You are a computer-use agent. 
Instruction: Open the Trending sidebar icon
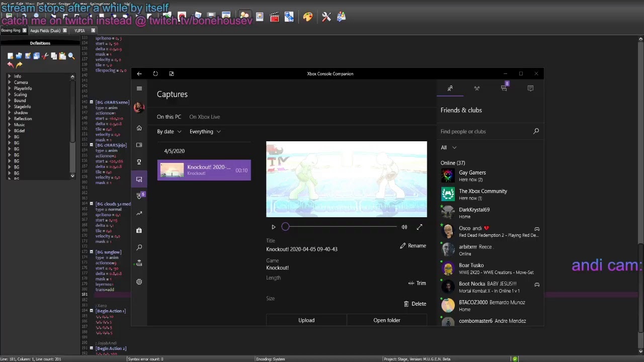pyautogui.click(x=139, y=213)
